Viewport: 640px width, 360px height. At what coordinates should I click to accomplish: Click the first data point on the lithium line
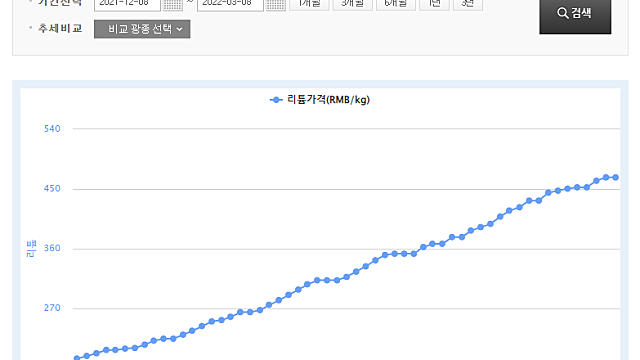77,358
